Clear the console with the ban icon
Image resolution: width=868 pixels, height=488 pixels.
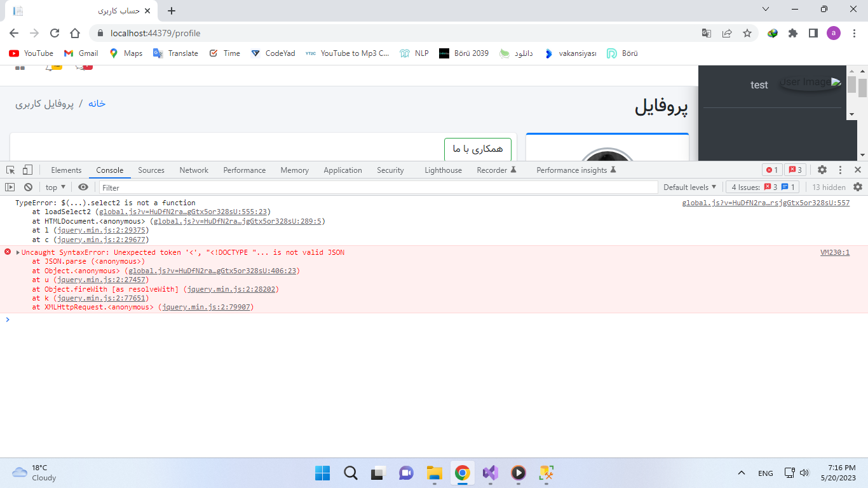[x=28, y=187]
